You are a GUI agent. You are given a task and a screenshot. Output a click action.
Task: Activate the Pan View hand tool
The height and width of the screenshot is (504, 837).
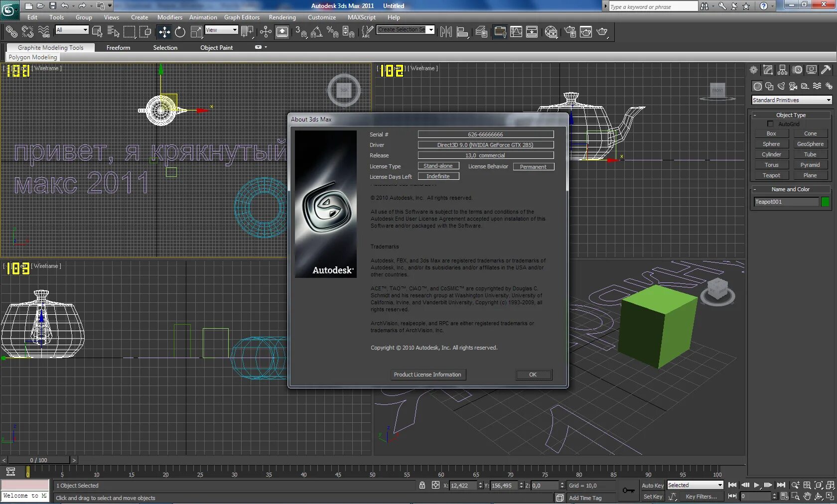tap(807, 497)
